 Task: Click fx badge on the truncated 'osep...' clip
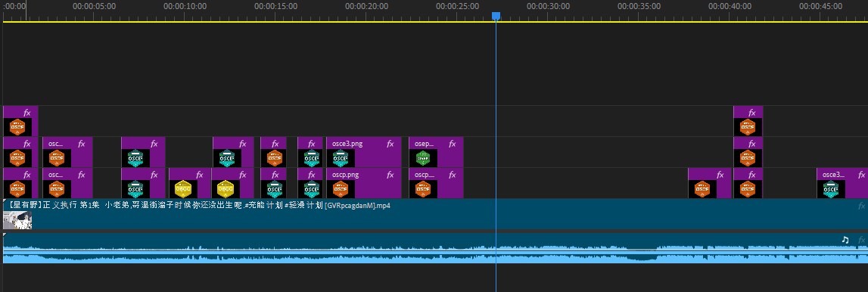[x=453, y=144]
